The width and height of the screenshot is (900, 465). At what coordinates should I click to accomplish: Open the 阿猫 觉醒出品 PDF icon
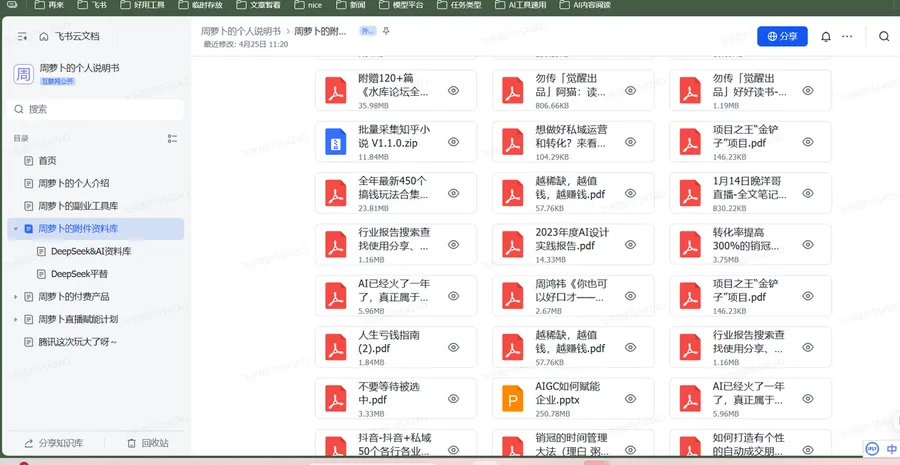pyautogui.click(x=513, y=90)
